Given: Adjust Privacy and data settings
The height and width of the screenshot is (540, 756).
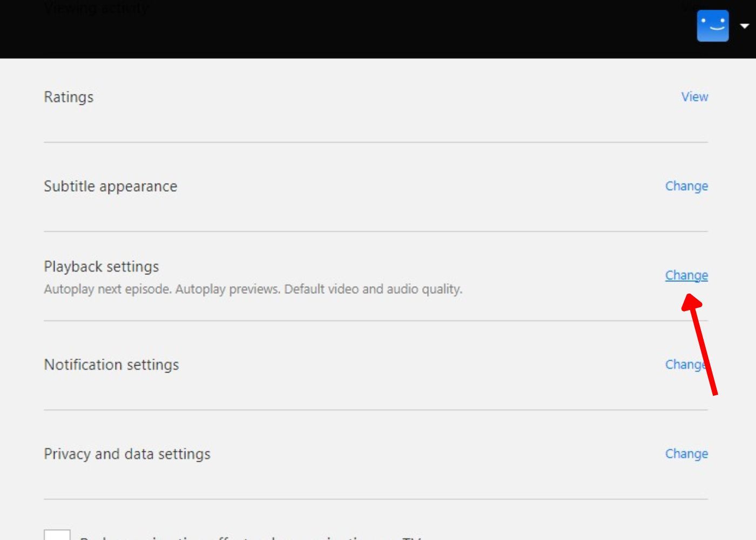Looking at the screenshot, I should coord(686,454).
